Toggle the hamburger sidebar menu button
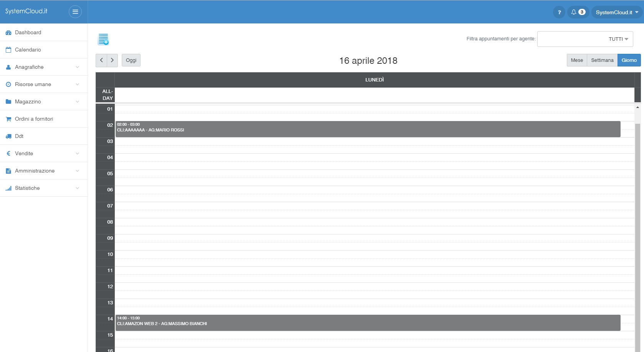The image size is (644, 352). coord(75,12)
